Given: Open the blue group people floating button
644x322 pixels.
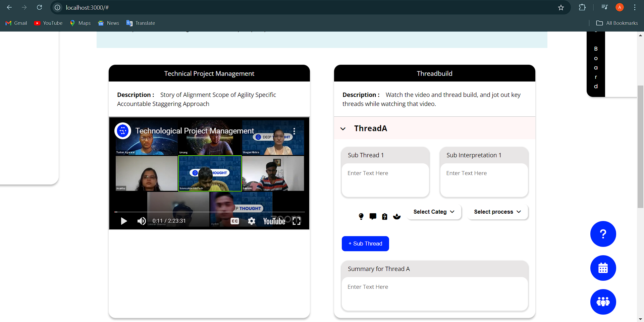Looking at the screenshot, I should pyautogui.click(x=603, y=302).
